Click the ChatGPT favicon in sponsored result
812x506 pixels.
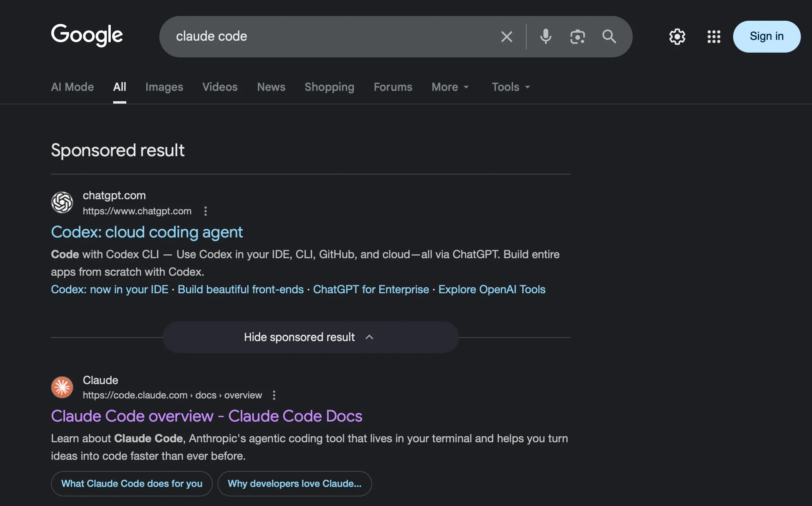pyautogui.click(x=62, y=202)
